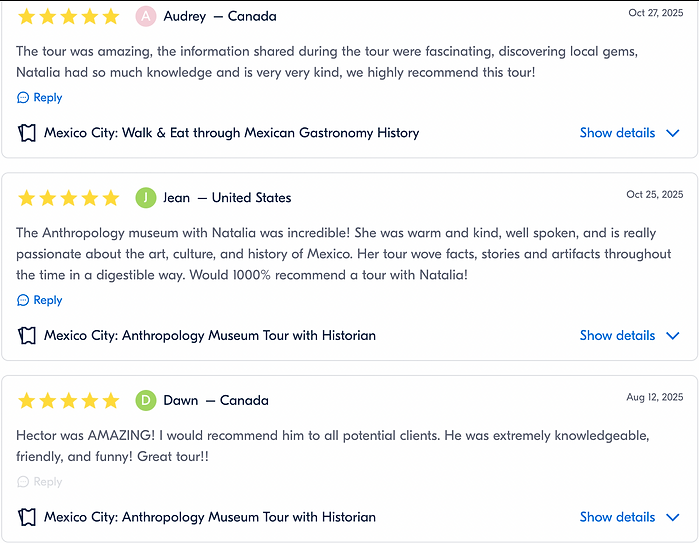The image size is (699, 543).
Task: Click the map icon beside Walk & Eat tour
Action: pyautogui.click(x=27, y=133)
